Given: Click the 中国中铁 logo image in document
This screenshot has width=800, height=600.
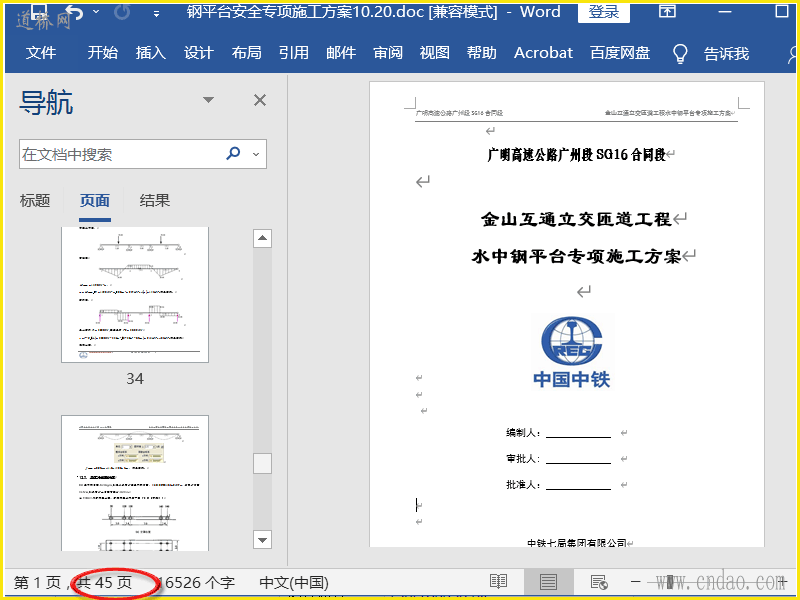Looking at the screenshot, I should pyautogui.click(x=571, y=351).
